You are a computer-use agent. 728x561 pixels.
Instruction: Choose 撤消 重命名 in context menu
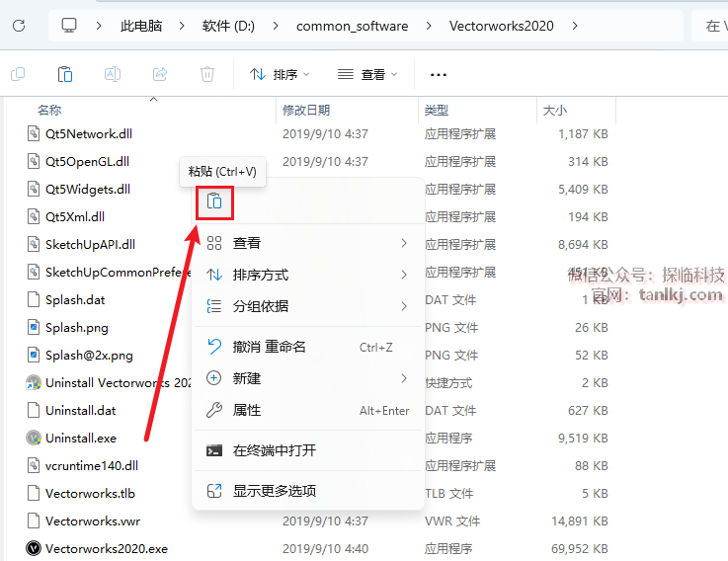(x=308, y=347)
